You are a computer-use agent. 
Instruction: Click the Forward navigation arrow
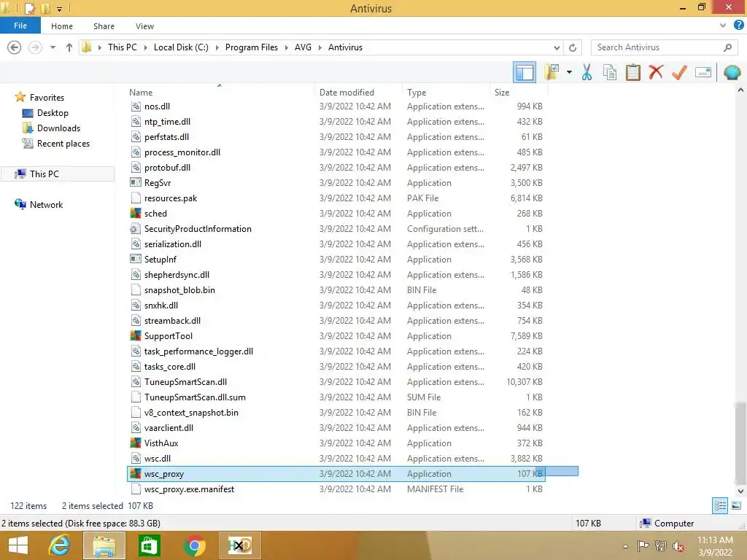point(35,47)
